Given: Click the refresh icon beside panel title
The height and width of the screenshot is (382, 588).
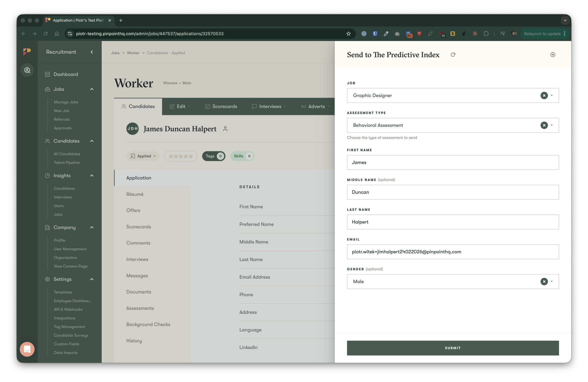Looking at the screenshot, I should point(453,55).
